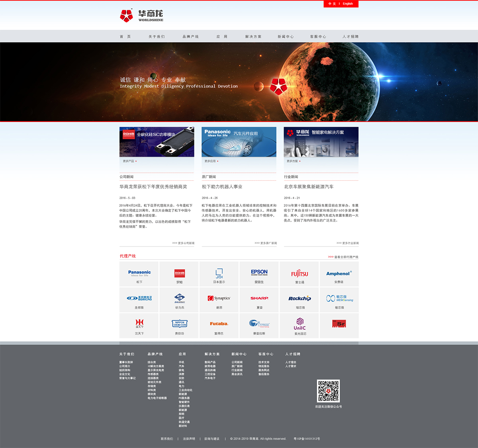478x448 pixels.
Task: Open footer link 数码产品
Action: [210, 362]
